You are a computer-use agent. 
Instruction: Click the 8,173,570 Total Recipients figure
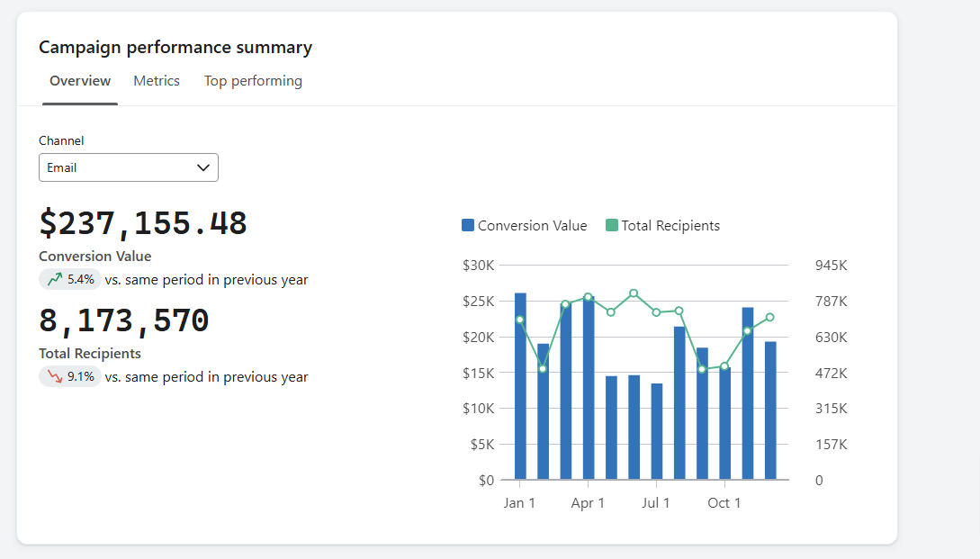coord(123,320)
